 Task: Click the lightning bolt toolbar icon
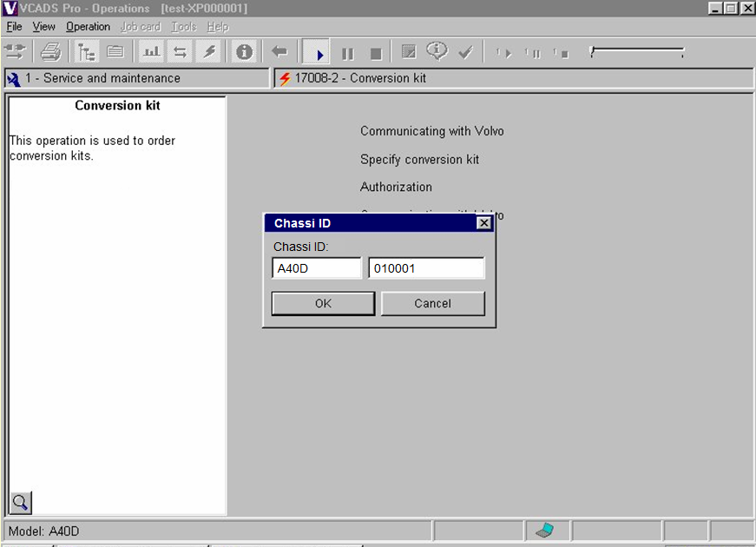click(209, 51)
